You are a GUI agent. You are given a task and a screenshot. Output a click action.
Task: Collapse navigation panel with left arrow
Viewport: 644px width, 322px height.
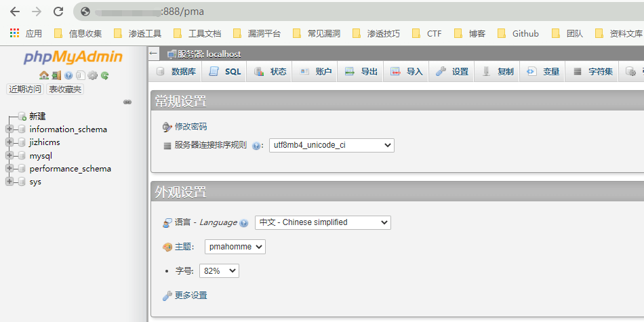[x=154, y=54]
